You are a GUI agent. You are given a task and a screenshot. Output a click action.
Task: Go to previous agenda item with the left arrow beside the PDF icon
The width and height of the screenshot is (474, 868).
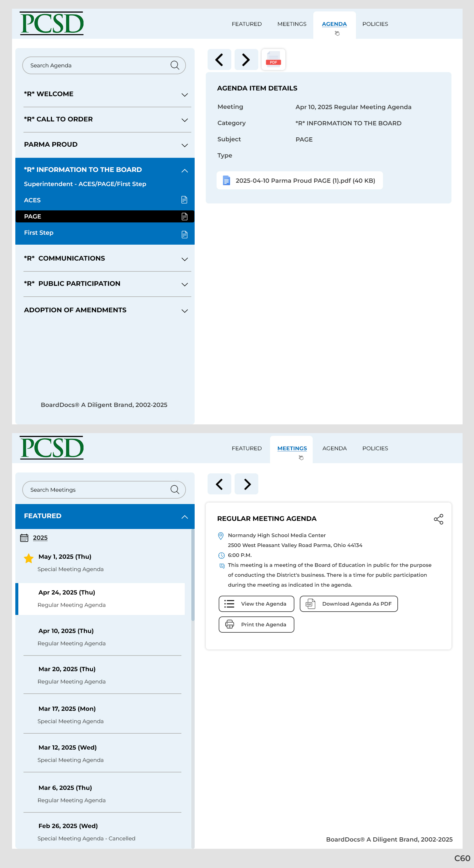pyautogui.click(x=219, y=60)
